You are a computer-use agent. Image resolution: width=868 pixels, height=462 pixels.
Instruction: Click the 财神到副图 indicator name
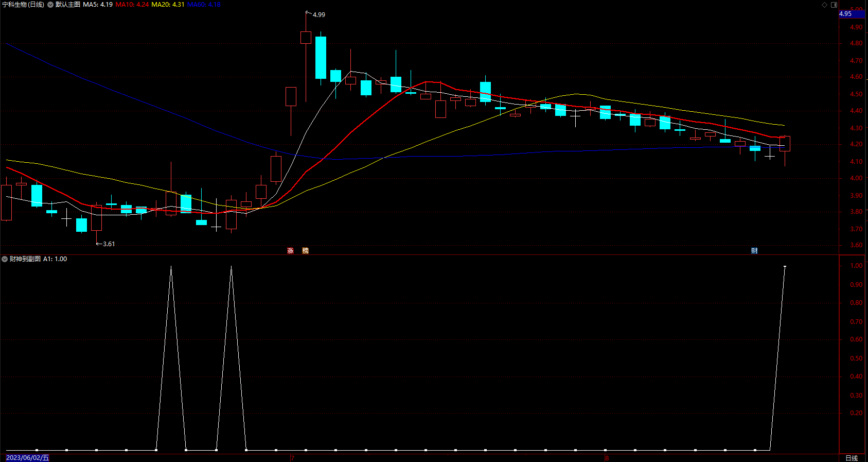[x=25, y=259]
